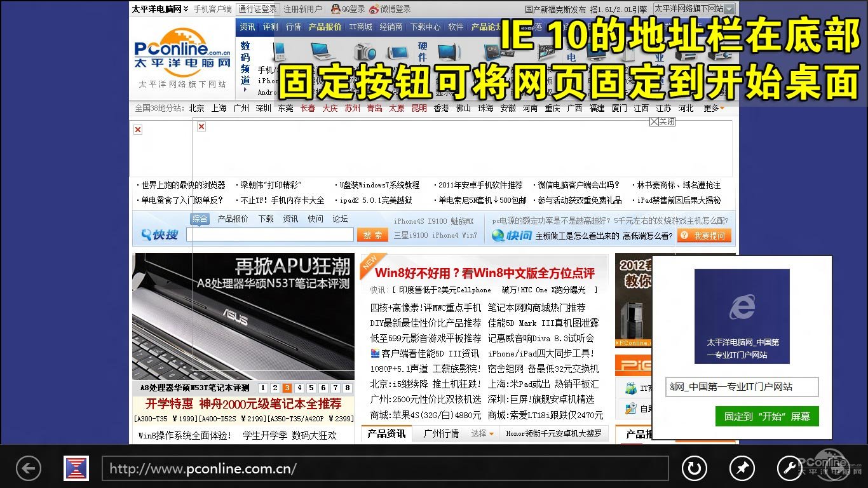
Task: Select the 论坛 search tab
Action: point(340,219)
